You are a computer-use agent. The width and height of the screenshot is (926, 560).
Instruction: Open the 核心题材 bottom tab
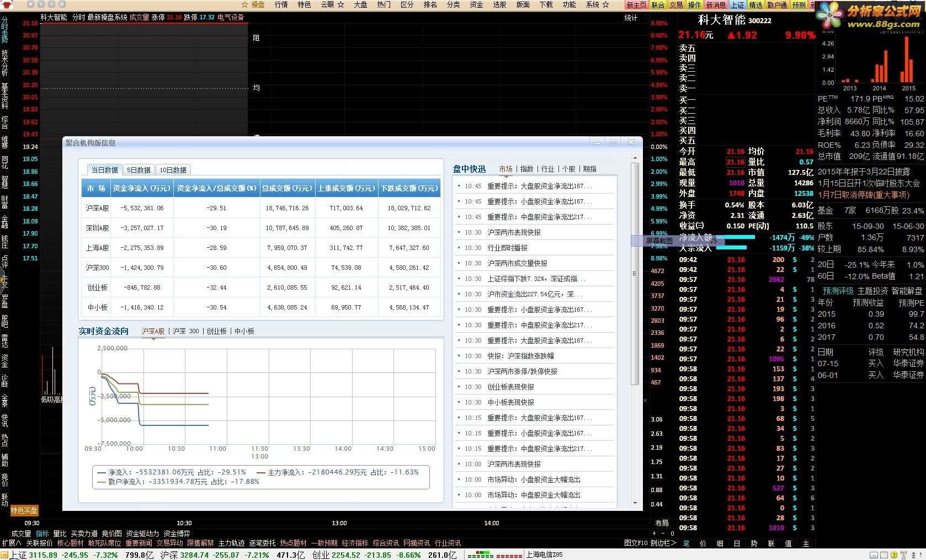coord(71,543)
